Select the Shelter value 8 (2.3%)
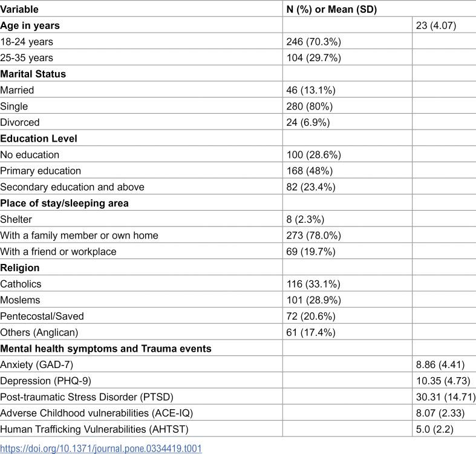Screen dimensions: 476x454 tap(305, 219)
